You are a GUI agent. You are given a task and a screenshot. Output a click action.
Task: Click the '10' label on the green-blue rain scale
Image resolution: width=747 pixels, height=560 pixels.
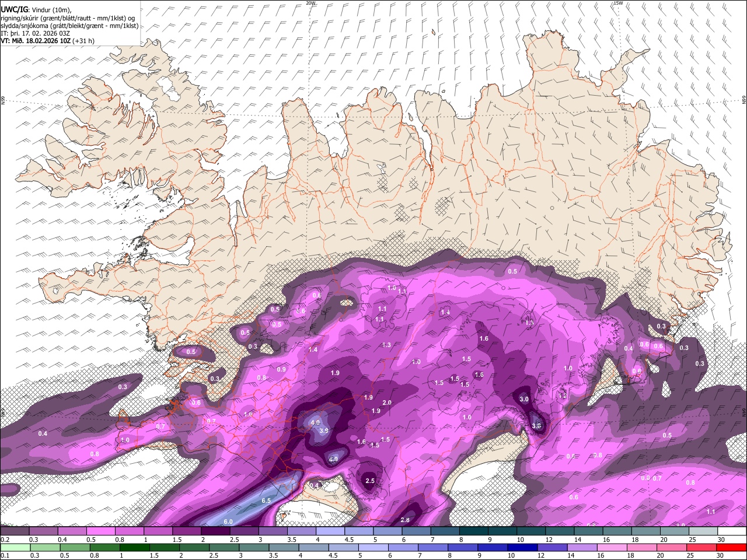click(x=511, y=556)
